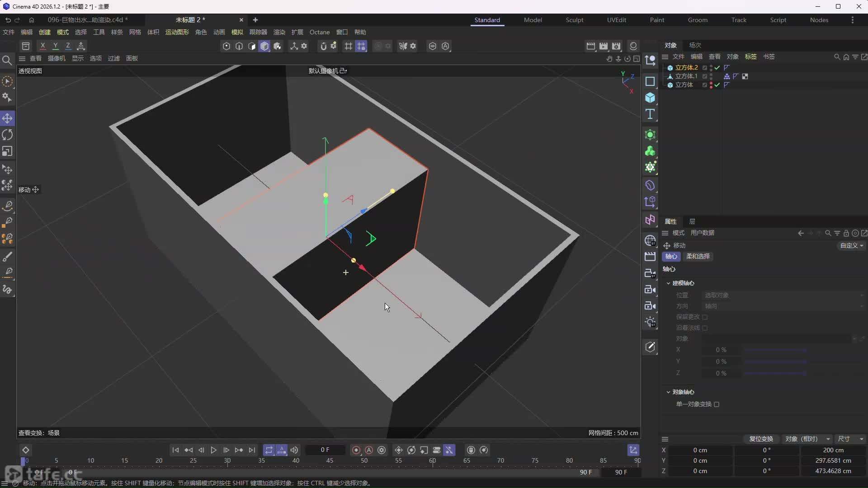Click the Cube primitive icon
The image size is (868, 488).
coord(650,98)
